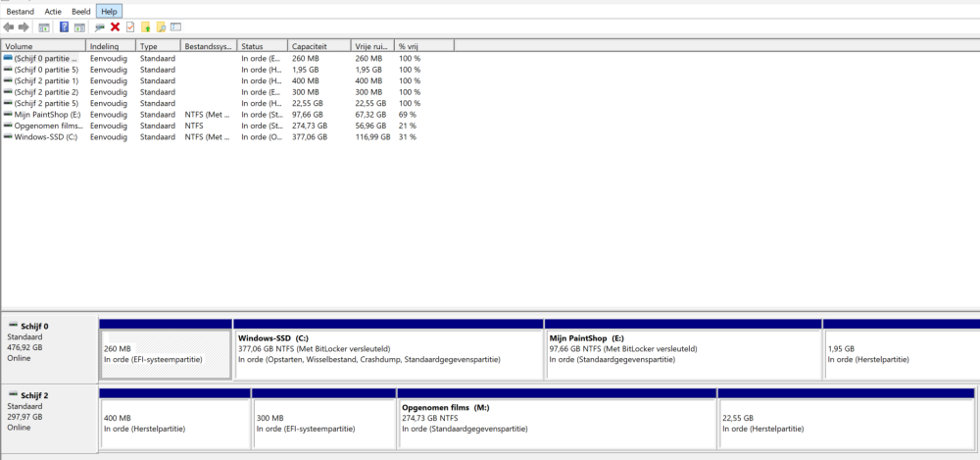Sort by the Type column header
The image size is (980, 460).
(158, 46)
